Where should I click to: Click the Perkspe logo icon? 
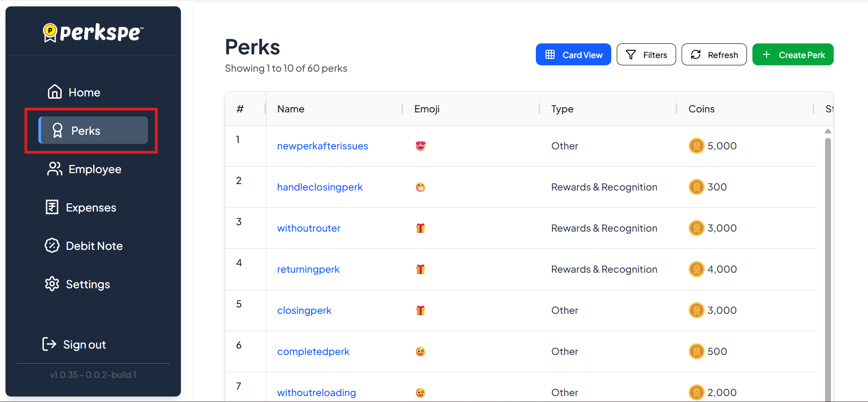pos(50,32)
